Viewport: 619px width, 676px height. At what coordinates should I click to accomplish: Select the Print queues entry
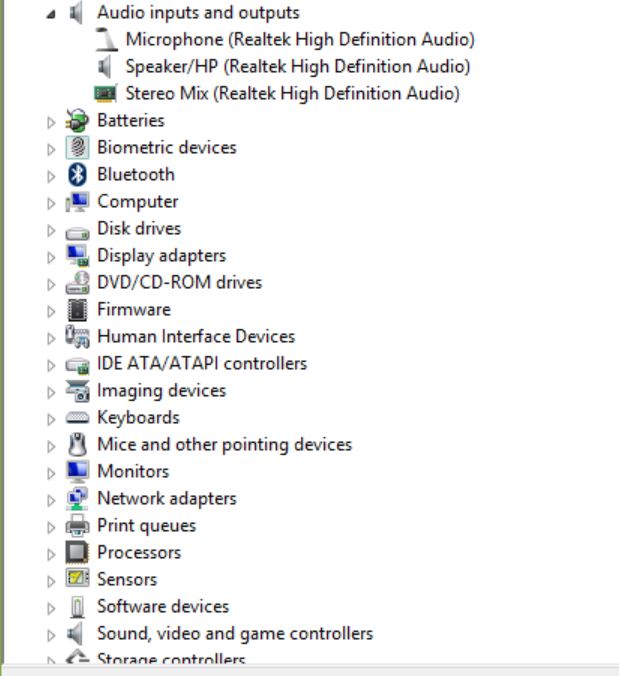(x=146, y=525)
